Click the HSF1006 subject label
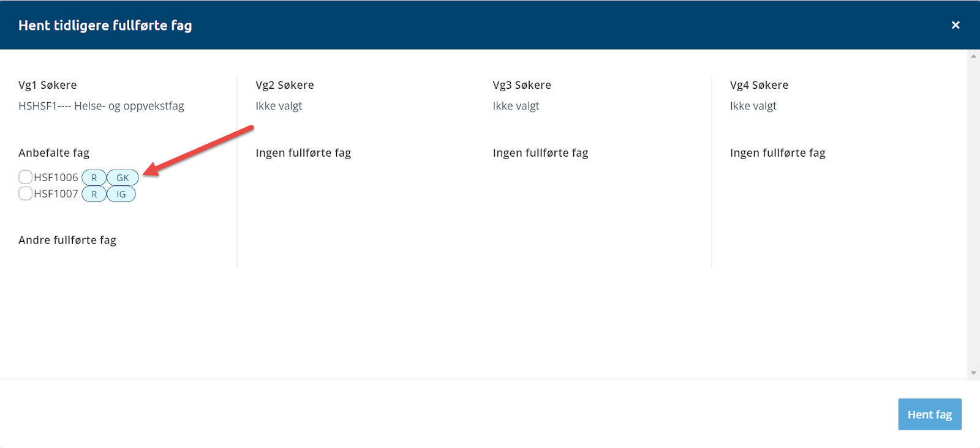The height and width of the screenshot is (448, 980). coord(56,177)
